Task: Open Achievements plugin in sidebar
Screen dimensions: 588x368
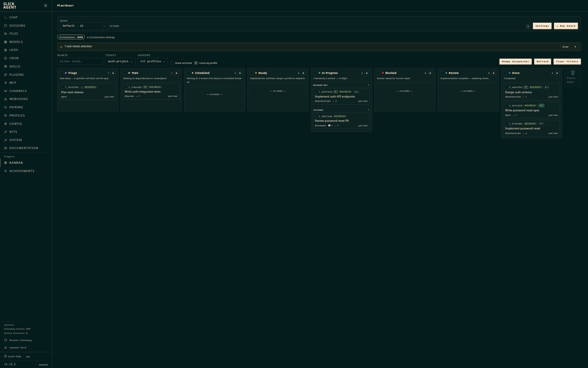Action: click(x=26, y=171)
